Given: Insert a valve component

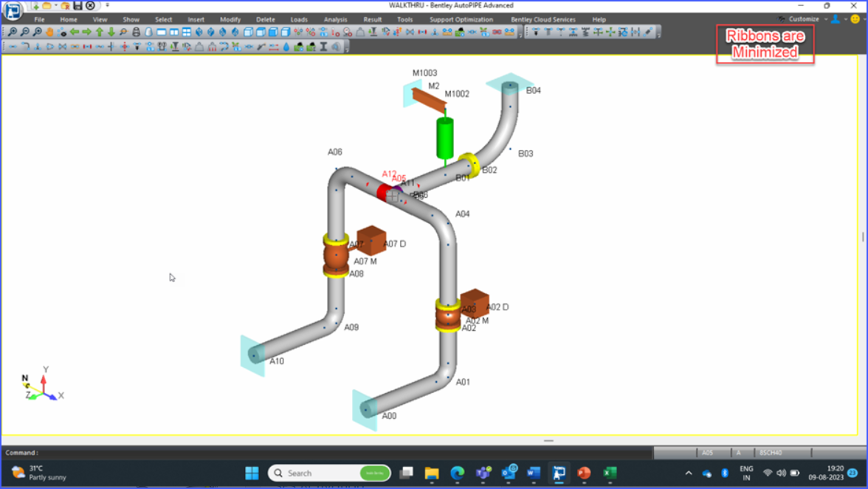Looking at the screenshot, I should click(63, 47).
